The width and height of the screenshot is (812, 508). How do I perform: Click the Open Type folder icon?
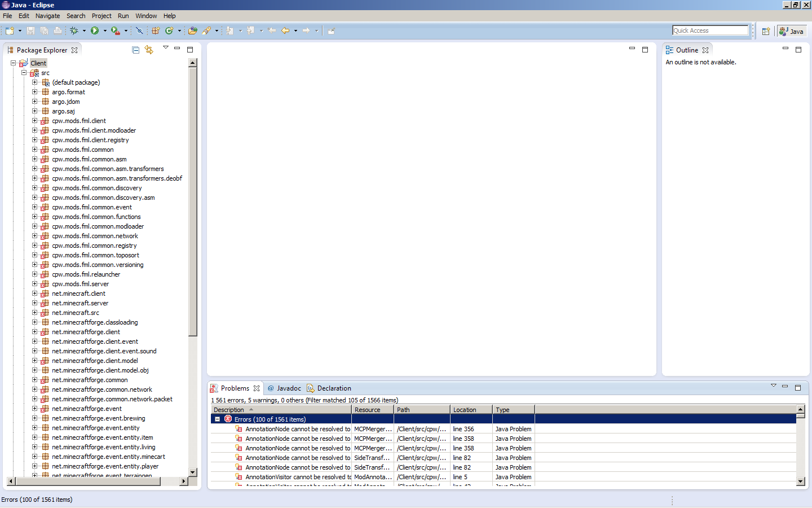pyautogui.click(x=193, y=31)
